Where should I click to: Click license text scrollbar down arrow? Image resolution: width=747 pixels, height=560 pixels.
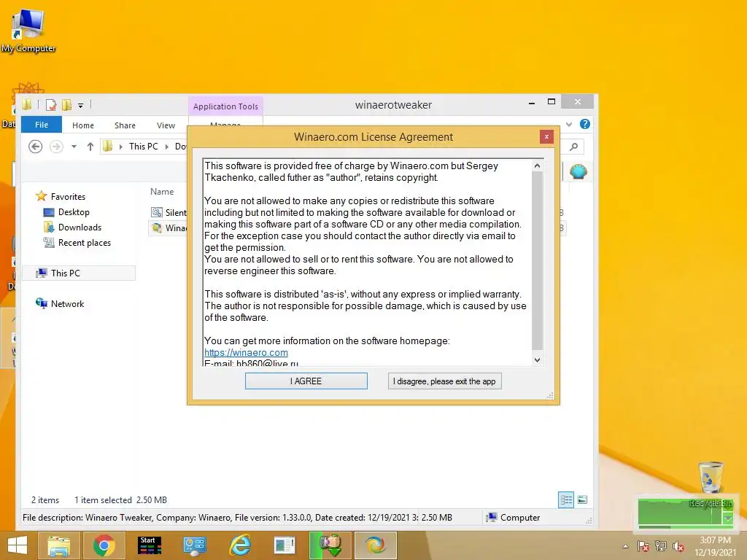(537, 360)
